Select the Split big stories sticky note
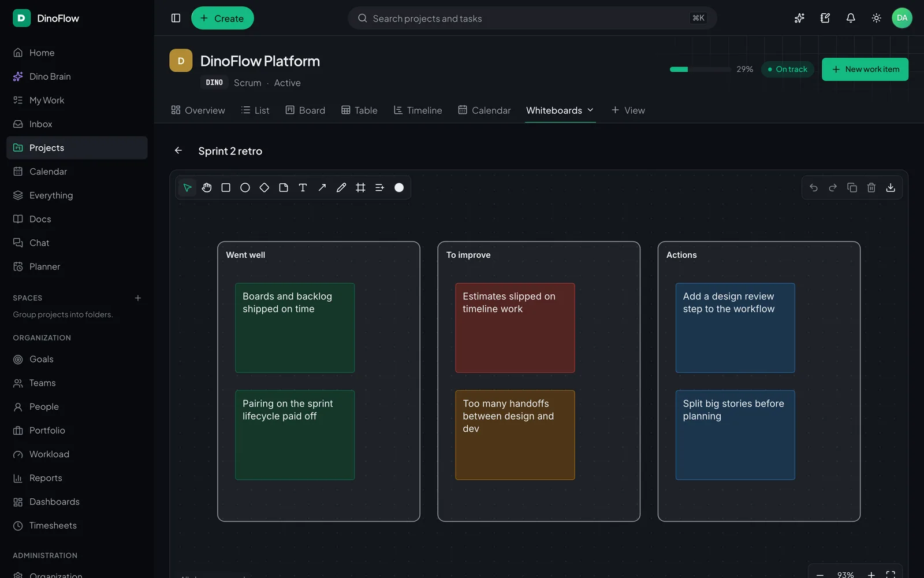Screen dimensions: 924x578 pos(735,435)
